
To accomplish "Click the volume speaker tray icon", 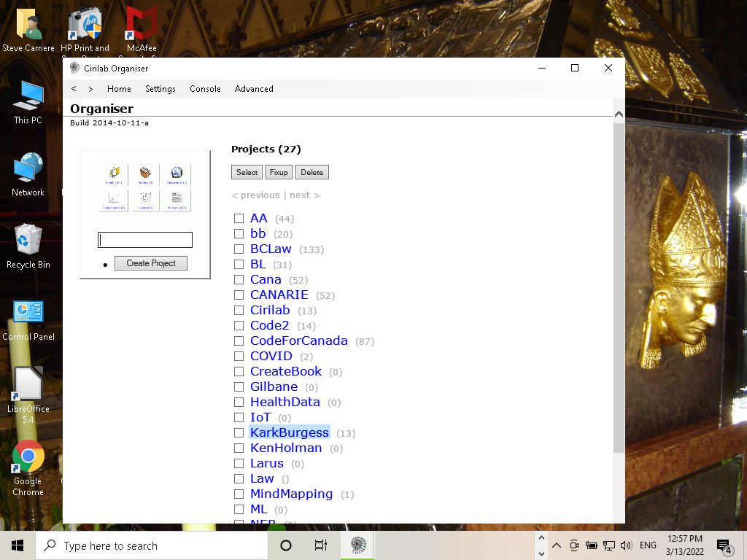I will [627, 545].
